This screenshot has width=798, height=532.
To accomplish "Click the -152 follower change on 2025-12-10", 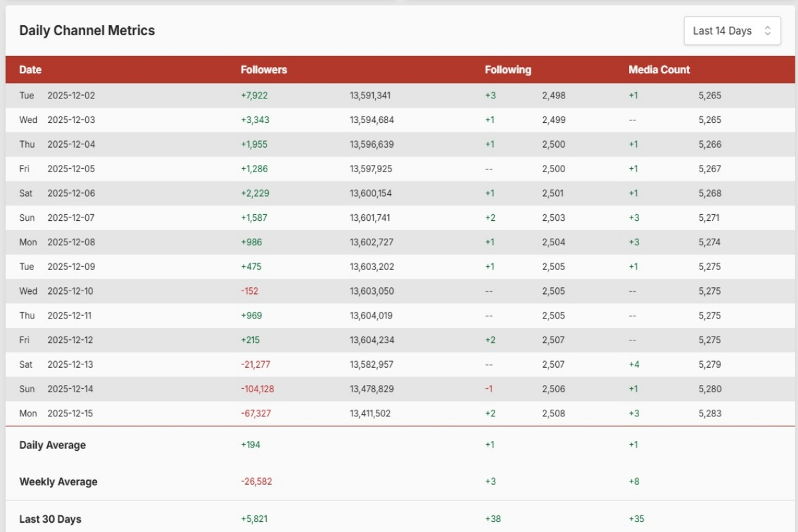I will click(249, 291).
